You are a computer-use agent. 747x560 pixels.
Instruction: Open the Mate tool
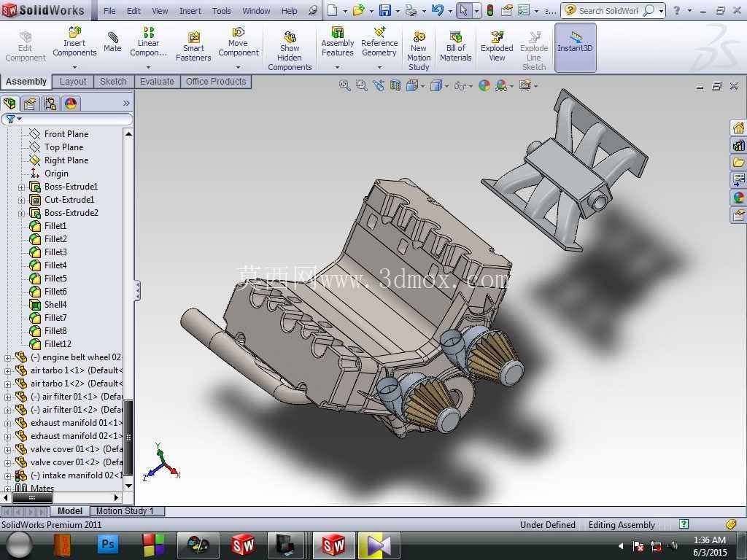pyautogui.click(x=112, y=42)
